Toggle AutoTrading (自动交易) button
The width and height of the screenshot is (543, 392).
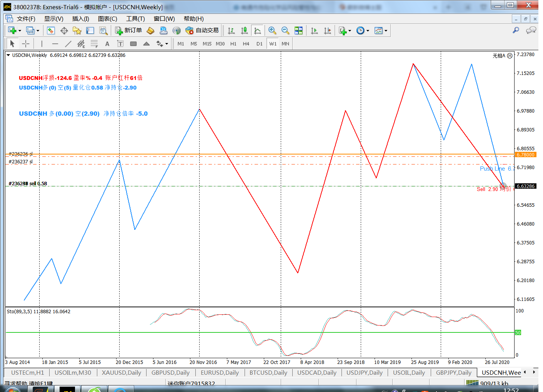tap(202, 31)
